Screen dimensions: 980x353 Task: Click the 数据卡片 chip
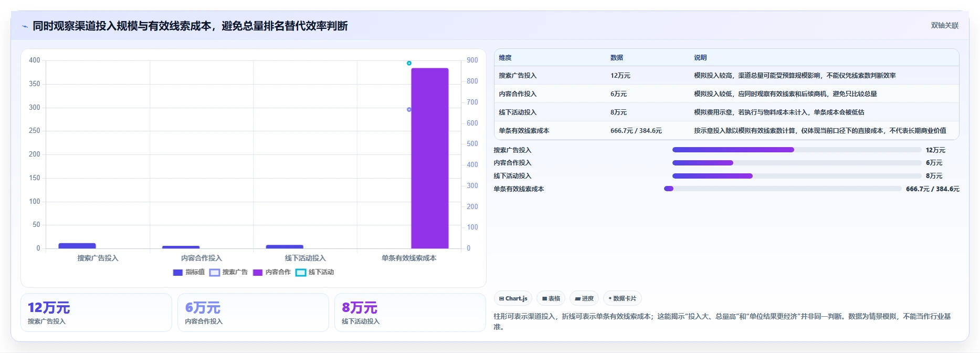point(622,298)
